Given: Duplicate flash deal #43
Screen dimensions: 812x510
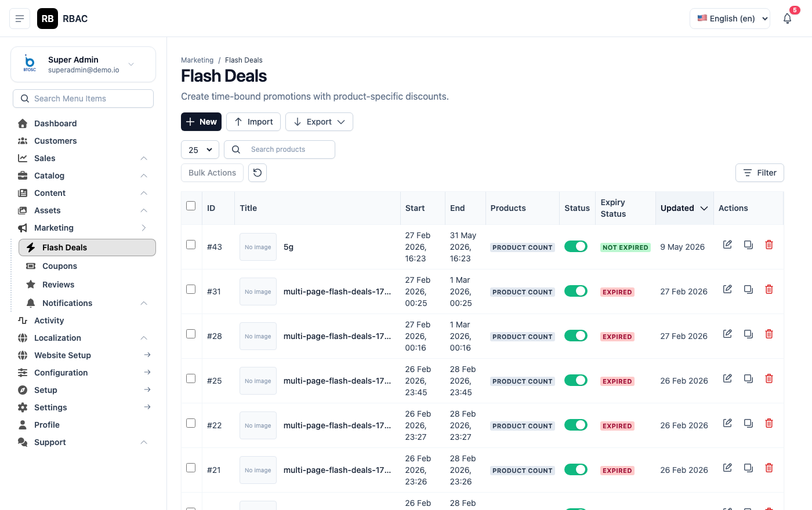Looking at the screenshot, I should coord(748,245).
